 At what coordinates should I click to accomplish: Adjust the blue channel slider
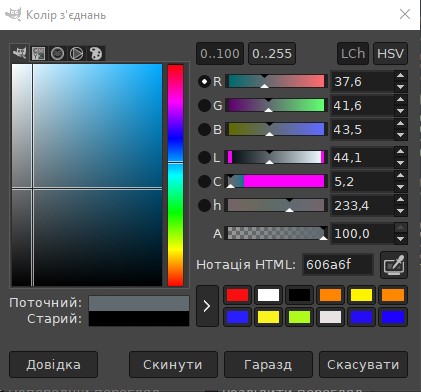(x=276, y=129)
